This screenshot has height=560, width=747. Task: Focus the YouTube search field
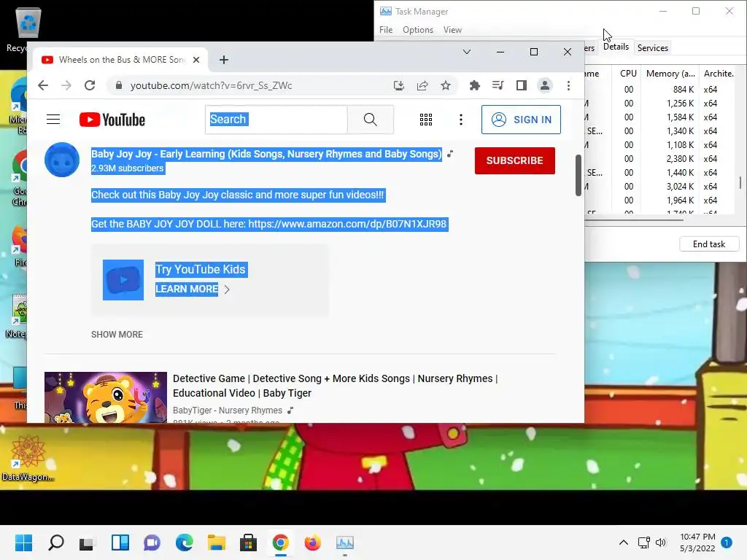coord(276,120)
